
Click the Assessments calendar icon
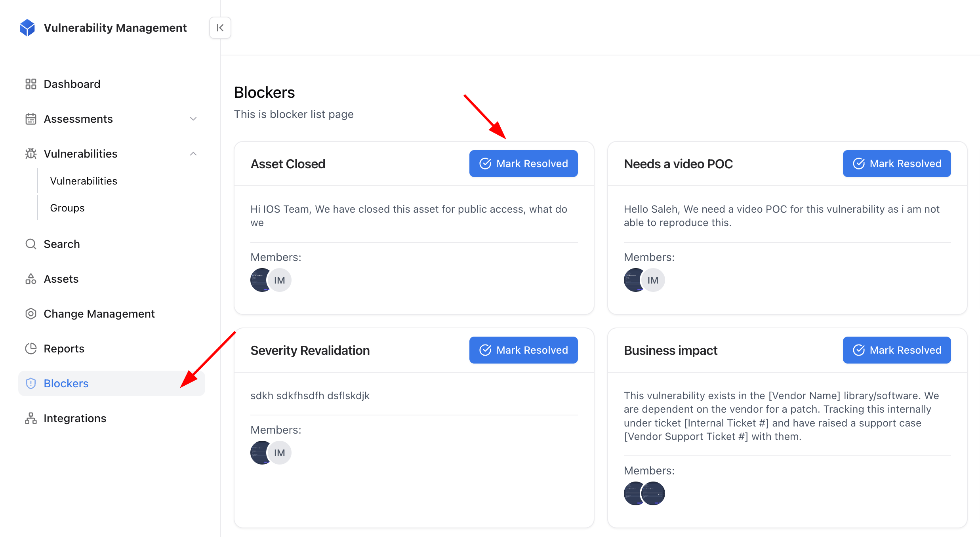(31, 119)
